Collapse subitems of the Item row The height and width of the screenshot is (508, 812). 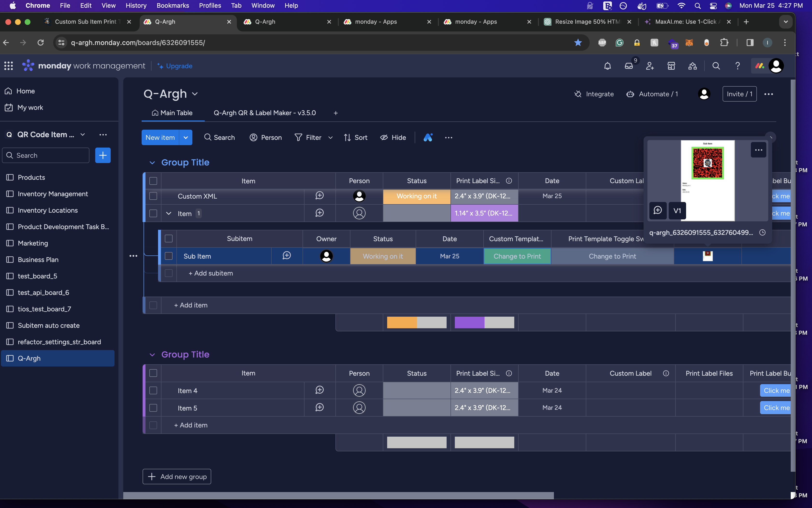(x=169, y=213)
